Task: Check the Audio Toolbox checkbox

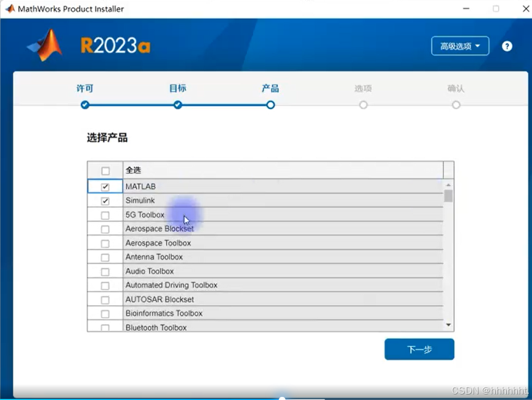Action: coord(105,272)
